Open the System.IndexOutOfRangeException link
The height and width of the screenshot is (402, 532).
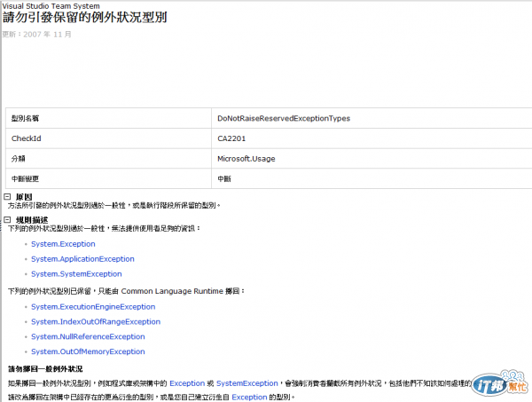[x=96, y=321]
